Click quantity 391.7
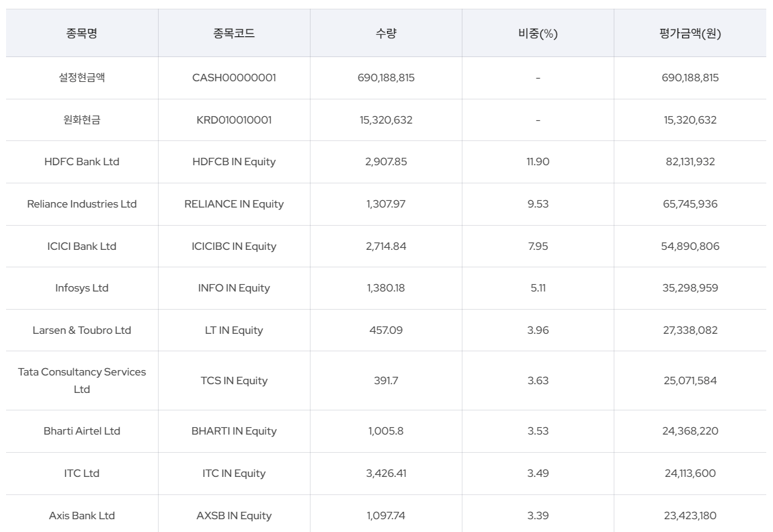Viewport: 773px width, 532px height. click(x=386, y=381)
